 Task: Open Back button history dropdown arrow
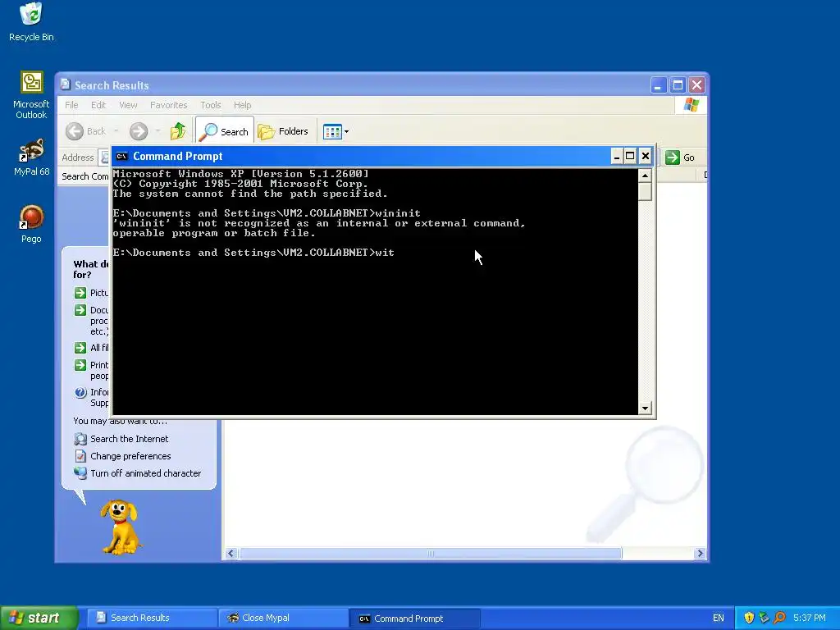click(x=116, y=131)
